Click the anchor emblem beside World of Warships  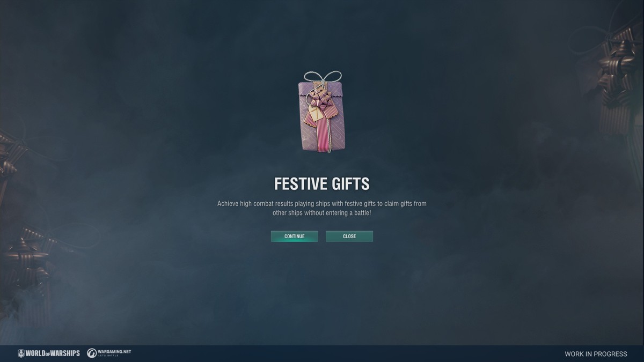click(21, 353)
